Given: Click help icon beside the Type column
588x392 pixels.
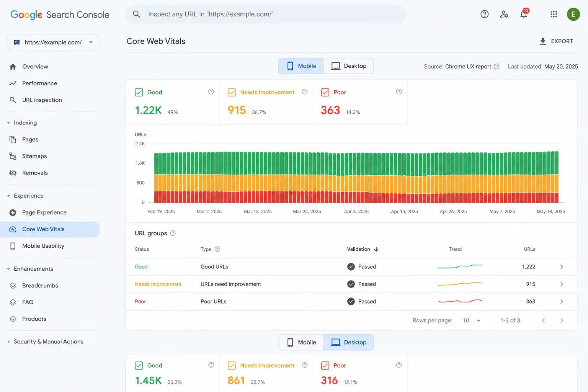Looking at the screenshot, I should pos(217,249).
